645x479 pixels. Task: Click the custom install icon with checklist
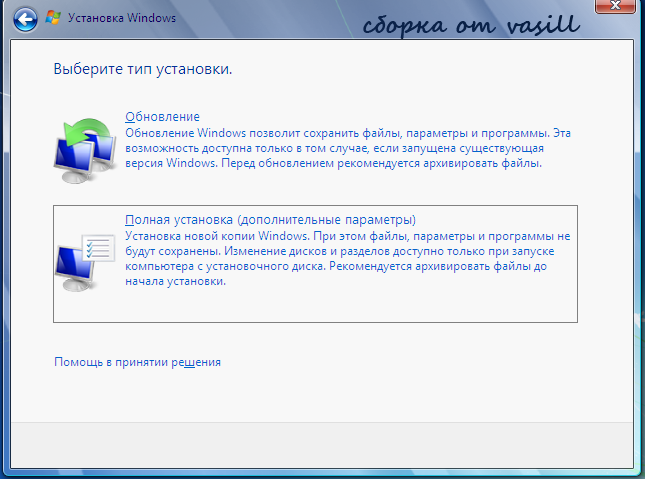click(86, 262)
